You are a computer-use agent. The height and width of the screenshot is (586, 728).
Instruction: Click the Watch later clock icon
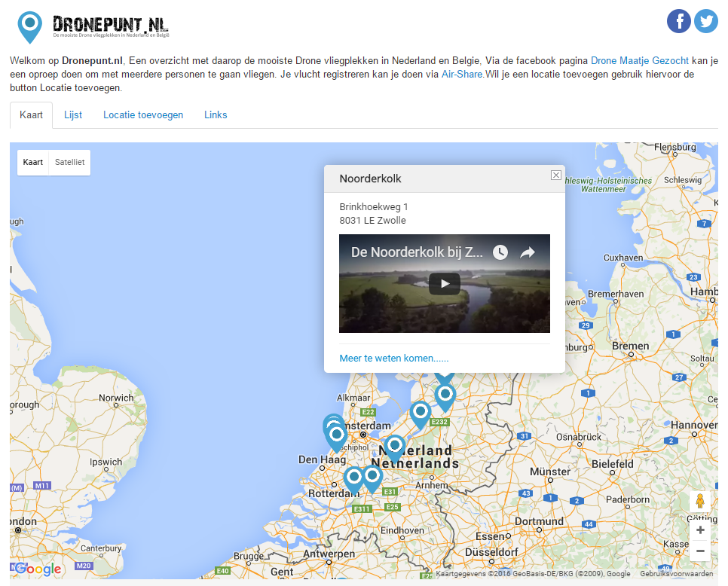coord(500,252)
